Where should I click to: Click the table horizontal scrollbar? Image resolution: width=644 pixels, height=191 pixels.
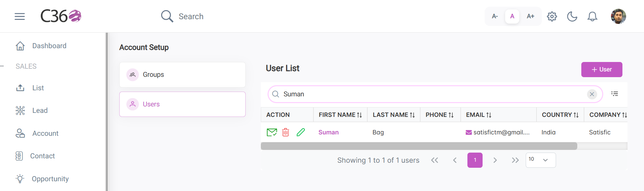(419, 146)
